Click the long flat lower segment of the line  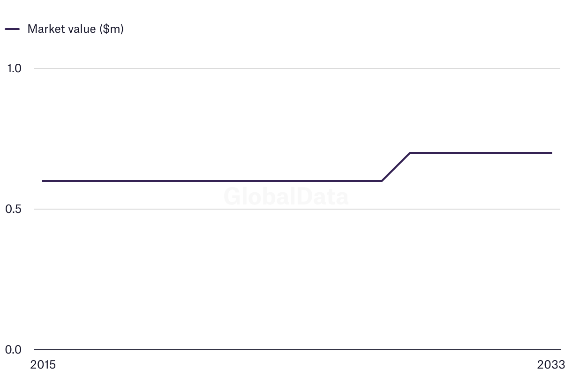click(x=212, y=181)
